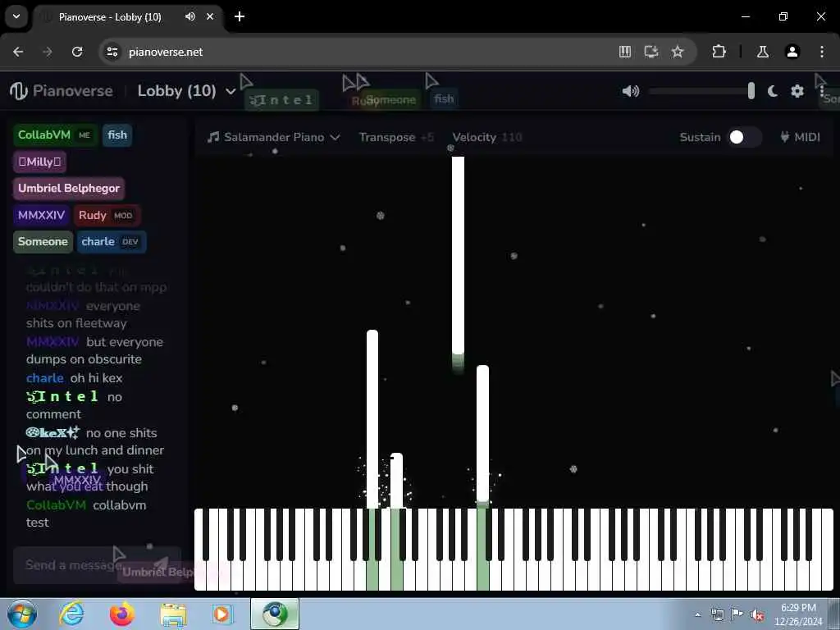Toggle dark mode moon icon

pyautogui.click(x=773, y=91)
